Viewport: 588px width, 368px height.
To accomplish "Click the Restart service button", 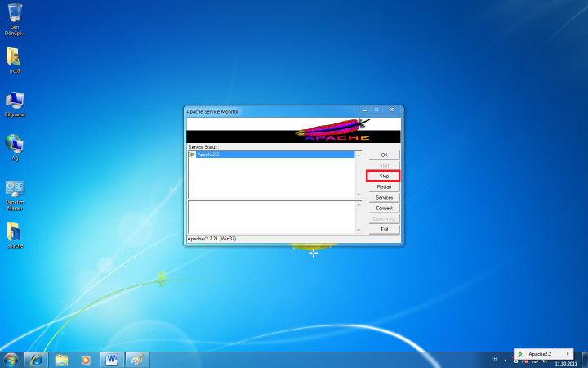I will (x=384, y=186).
